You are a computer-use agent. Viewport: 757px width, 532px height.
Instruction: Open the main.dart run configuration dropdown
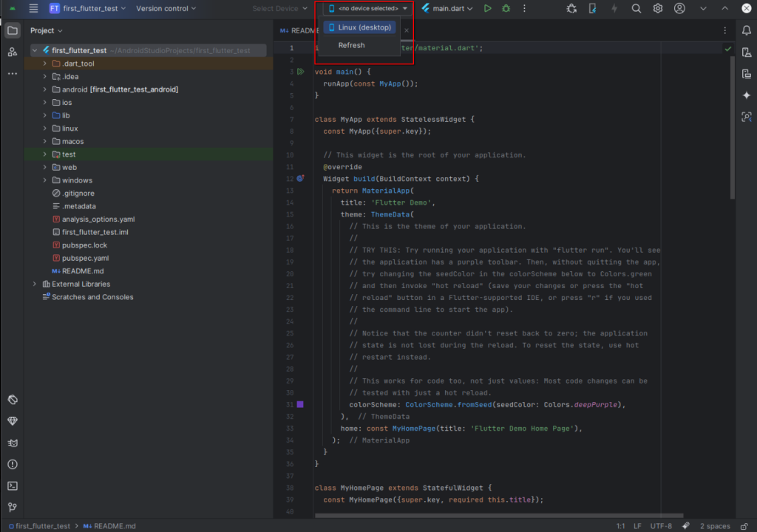coord(447,8)
